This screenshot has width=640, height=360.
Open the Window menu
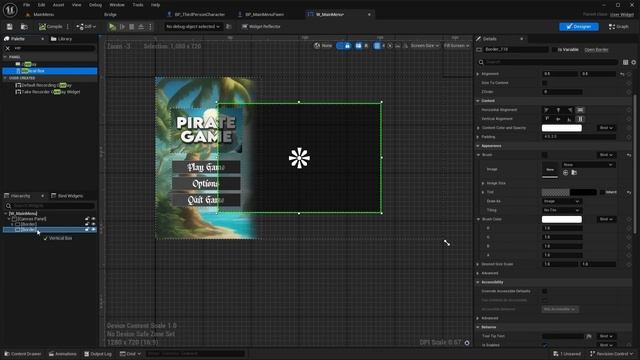[x=117, y=5]
